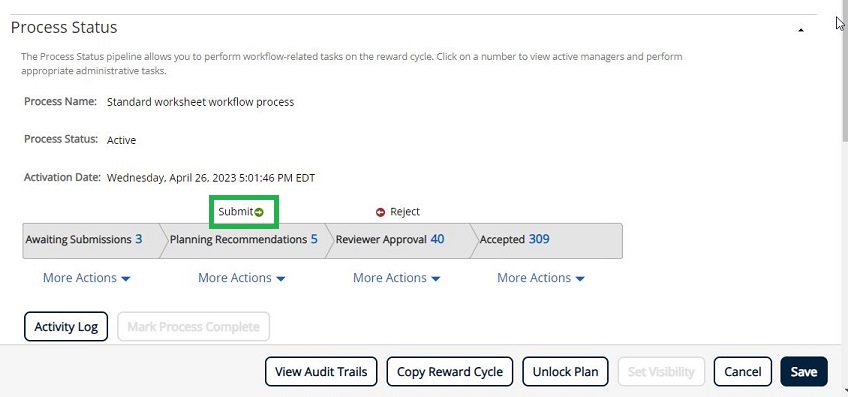This screenshot has width=848, height=397.
Task: Click the red Reject arrow icon
Action: coord(380,212)
